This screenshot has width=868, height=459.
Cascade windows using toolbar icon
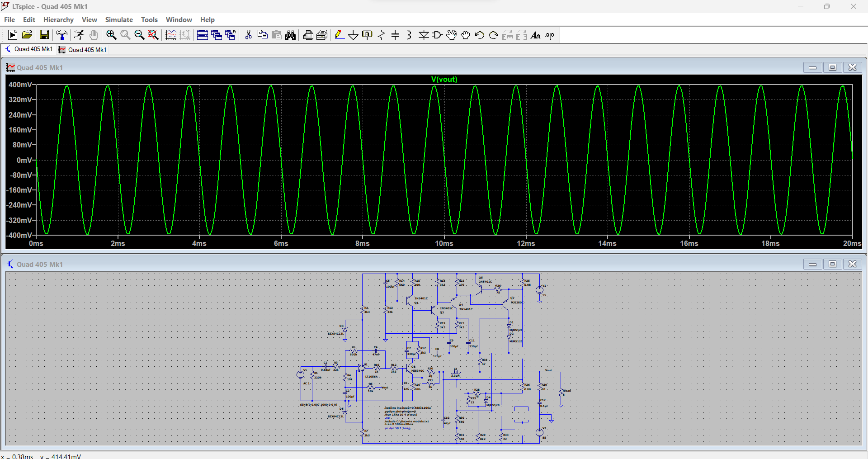(x=217, y=35)
